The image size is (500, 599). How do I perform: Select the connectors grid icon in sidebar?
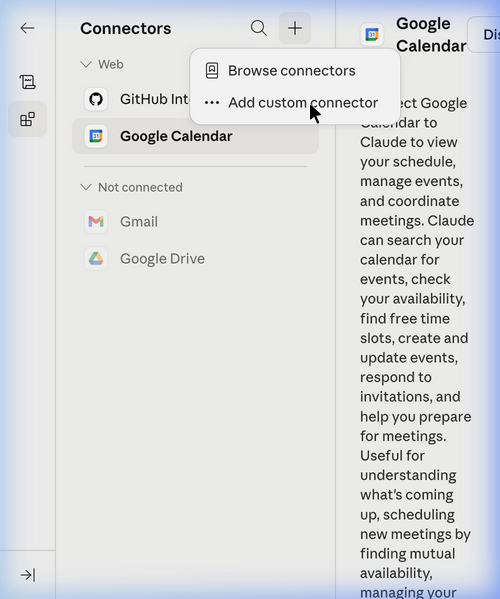pyautogui.click(x=28, y=119)
